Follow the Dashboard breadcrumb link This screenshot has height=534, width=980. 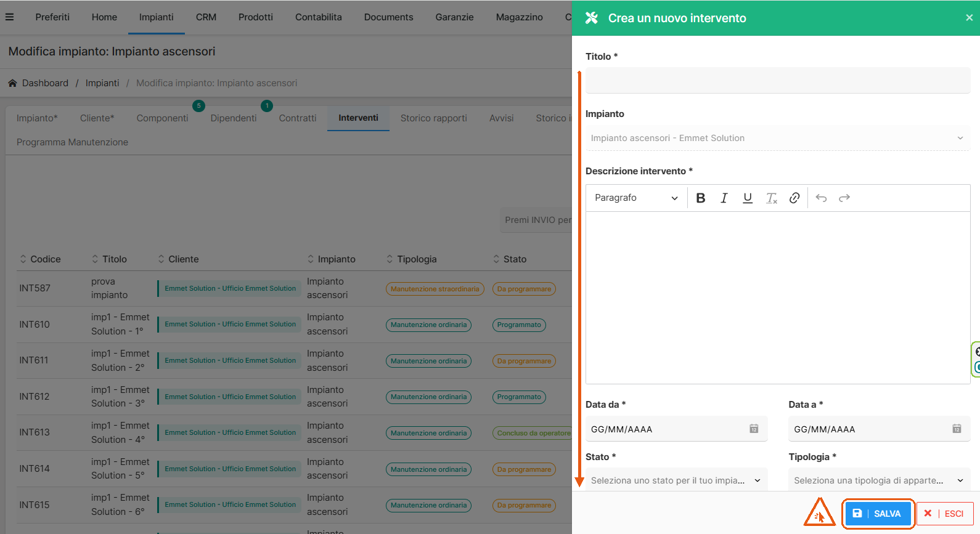pyautogui.click(x=45, y=83)
